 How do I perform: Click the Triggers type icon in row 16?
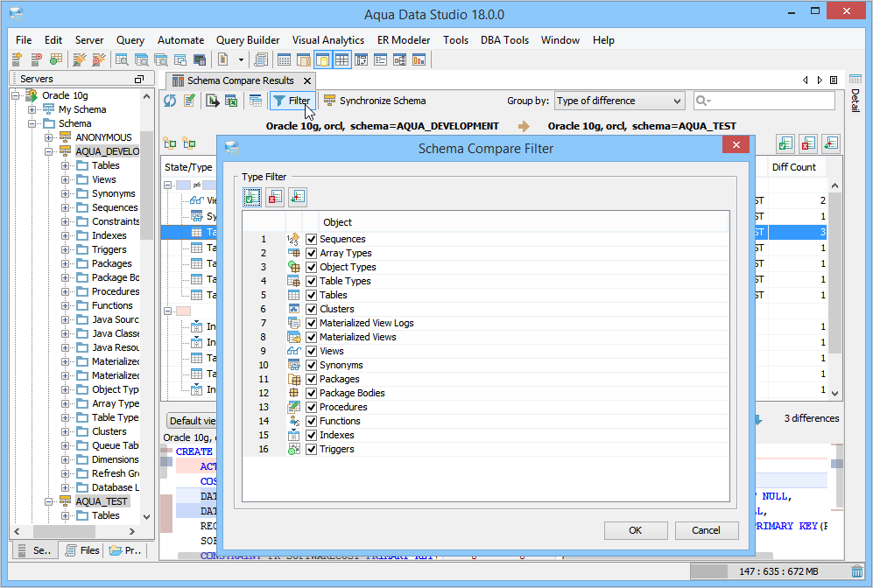[293, 449]
